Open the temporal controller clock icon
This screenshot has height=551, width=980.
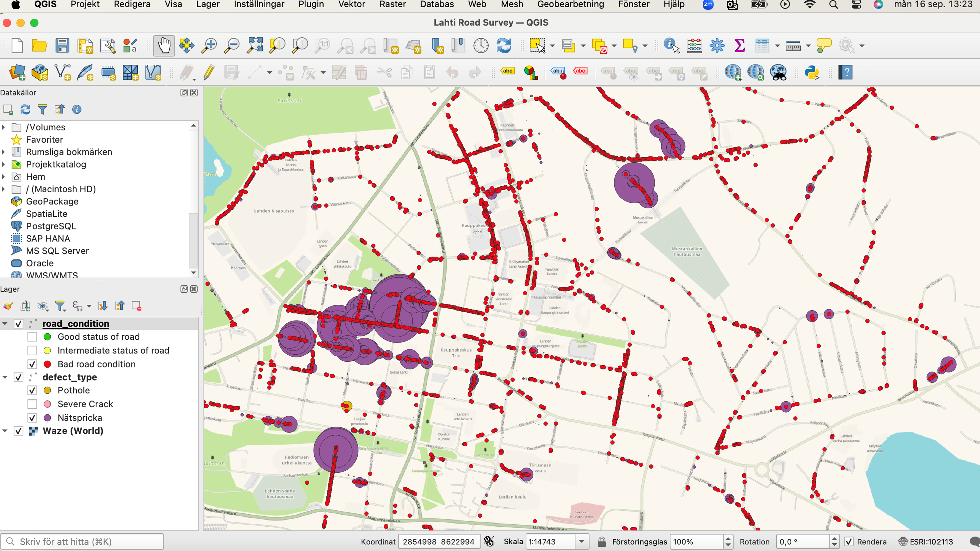481,46
